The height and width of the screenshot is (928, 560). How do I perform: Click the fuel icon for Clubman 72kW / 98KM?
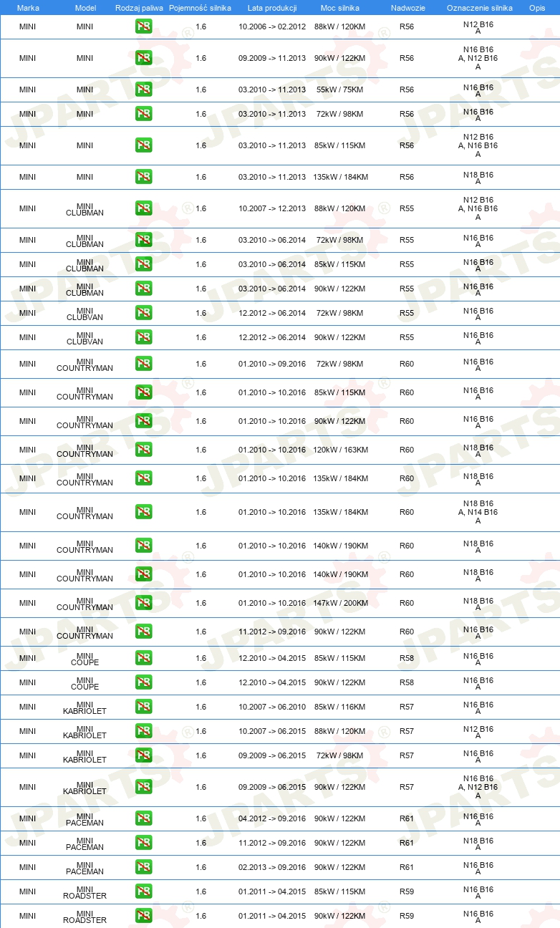coord(143,240)
